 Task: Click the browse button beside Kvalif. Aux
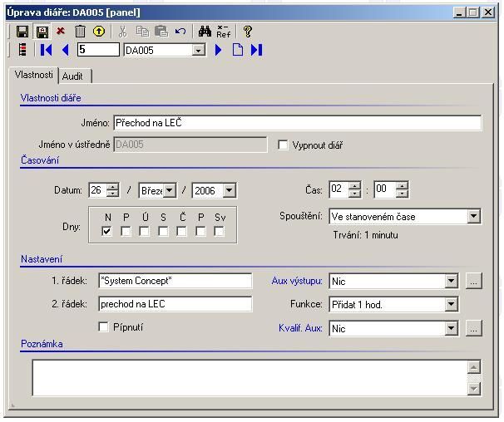point(473,329)
